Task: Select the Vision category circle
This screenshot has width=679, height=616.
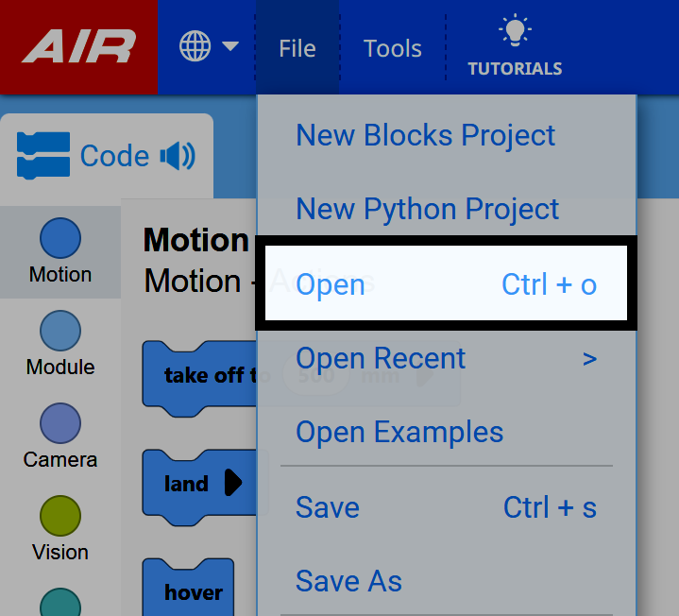Action: [x=60, y=516]
